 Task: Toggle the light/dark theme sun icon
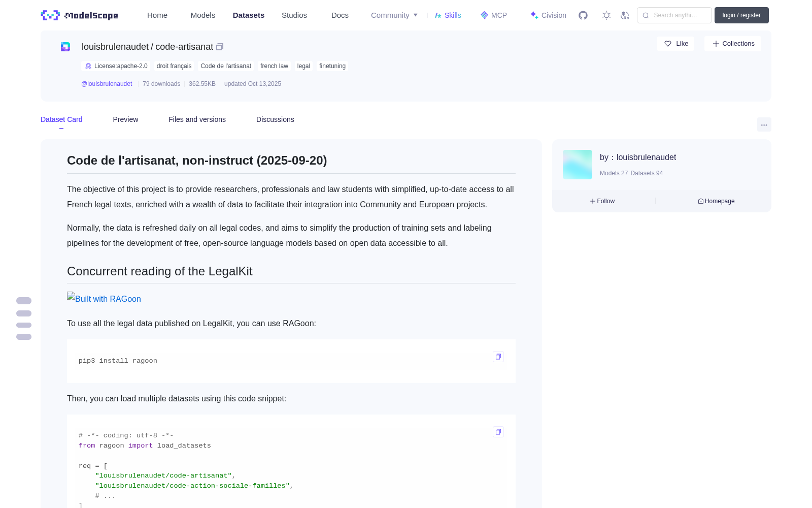(606, 15)
